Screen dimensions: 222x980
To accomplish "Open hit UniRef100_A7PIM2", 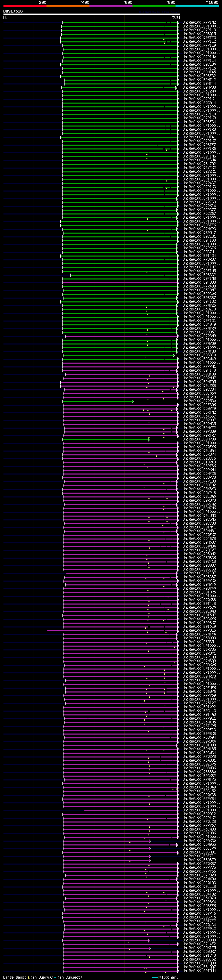I will coord(199,23).
